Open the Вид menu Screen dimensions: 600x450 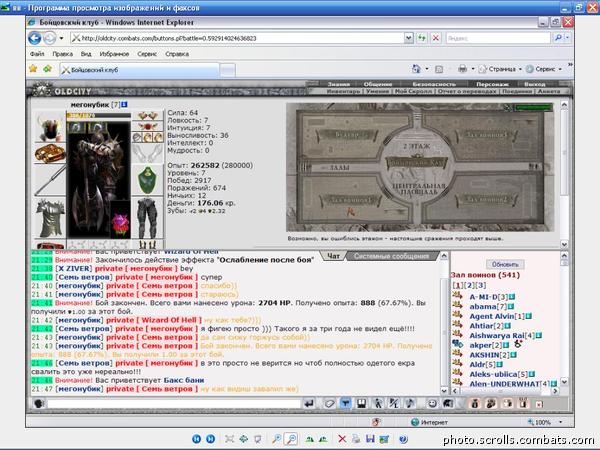[x=86, y=54]
